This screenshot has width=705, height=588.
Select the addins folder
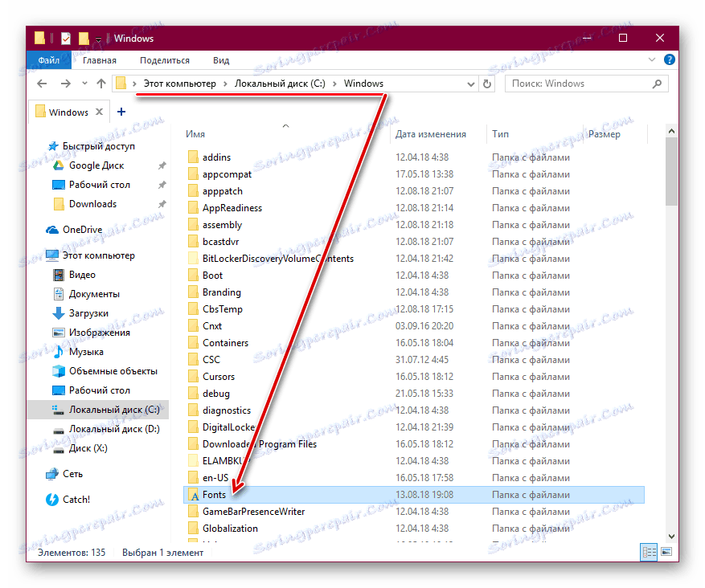[216, 157]
